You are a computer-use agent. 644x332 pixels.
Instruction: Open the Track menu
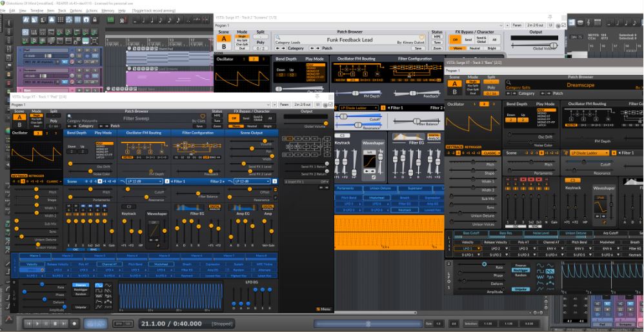62,10
